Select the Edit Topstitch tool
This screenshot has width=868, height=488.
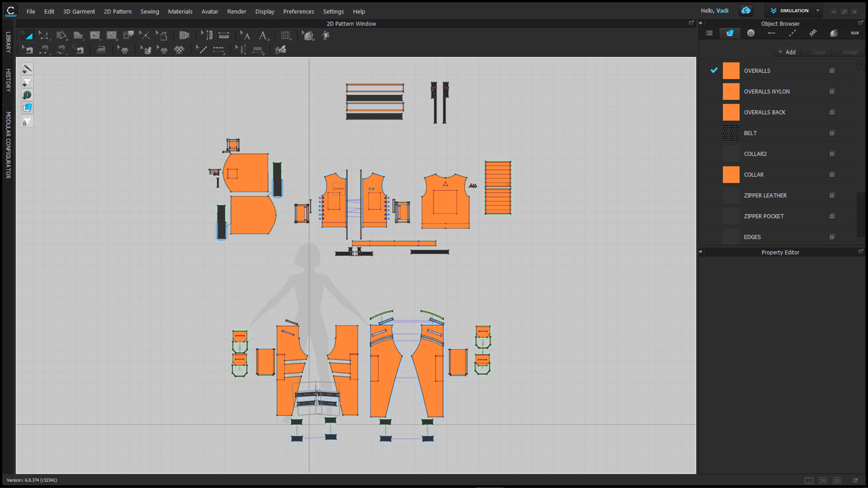coord(201,49)
